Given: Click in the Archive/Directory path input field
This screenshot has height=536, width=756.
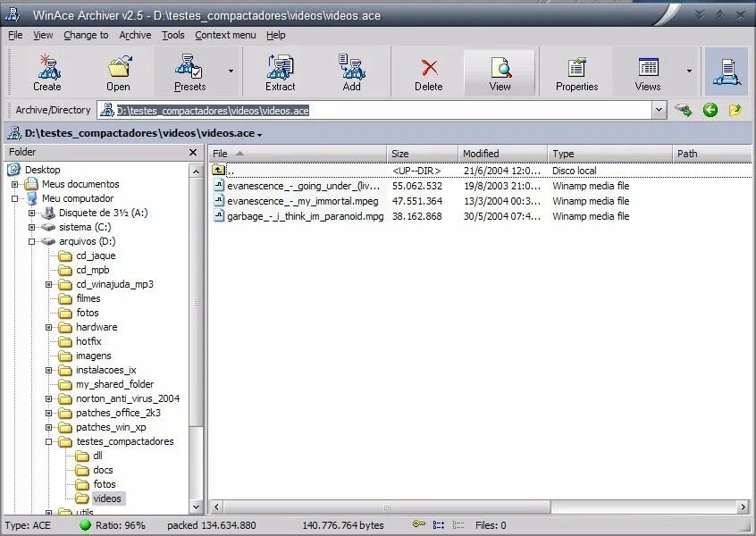Looking at the screenshot, I should [374, 111].
